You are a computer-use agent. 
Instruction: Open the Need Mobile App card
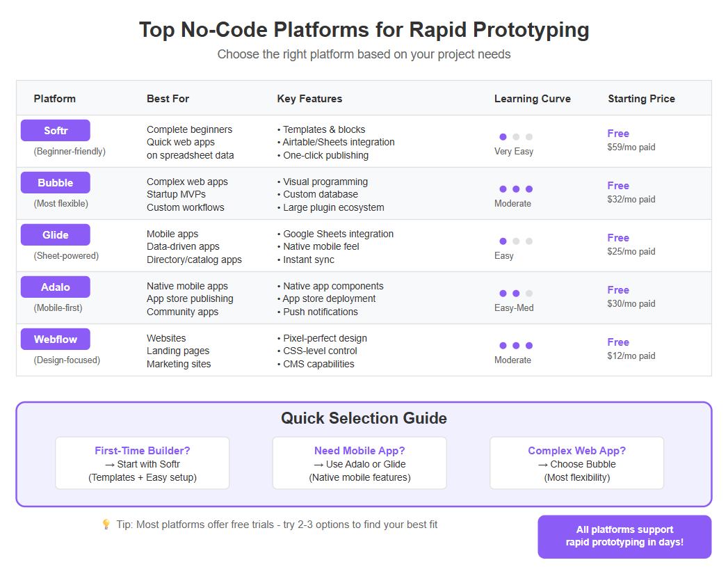pos(359,463)
